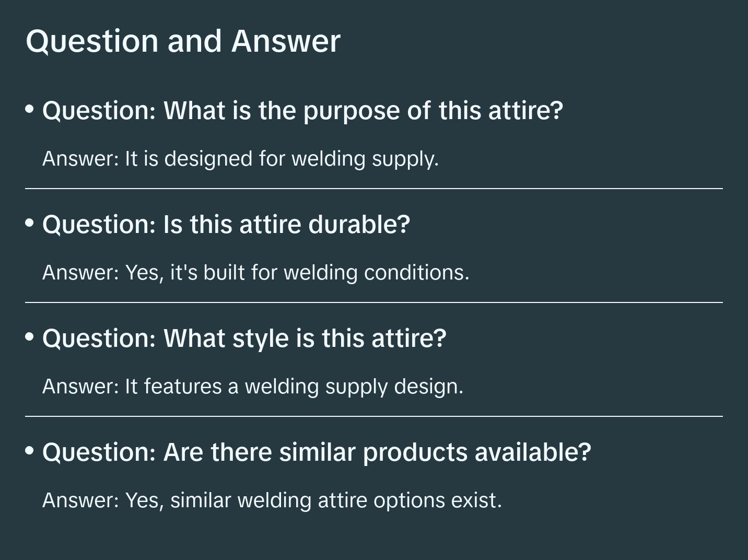
Task: Select the question about attire purpose
Action: tap(302, 110)
